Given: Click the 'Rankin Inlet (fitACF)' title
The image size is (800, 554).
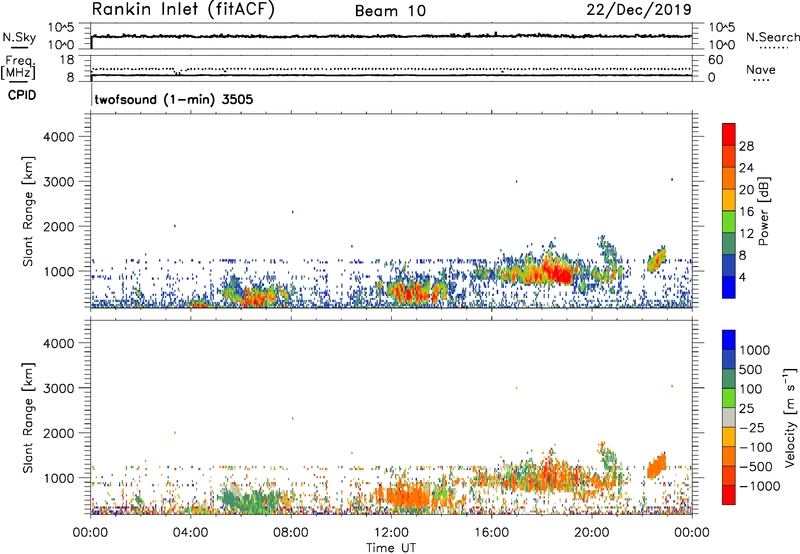Looking at the screenshot, I should coord(183,10).
